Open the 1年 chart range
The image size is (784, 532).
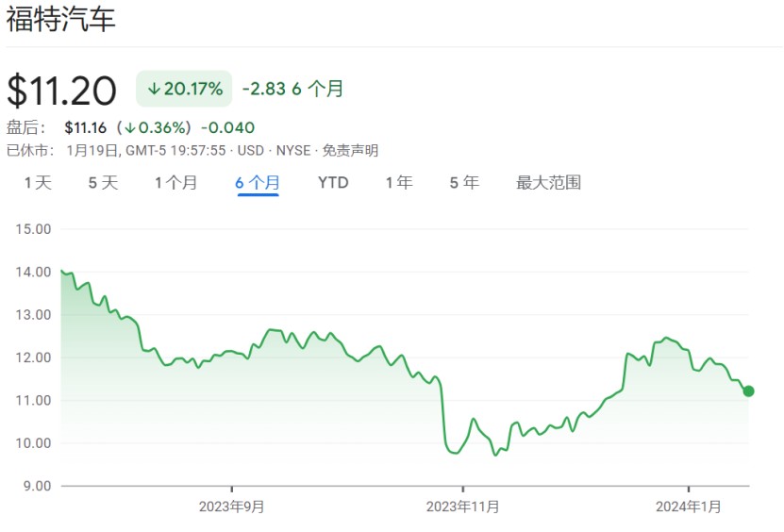[x=398, y=183]
